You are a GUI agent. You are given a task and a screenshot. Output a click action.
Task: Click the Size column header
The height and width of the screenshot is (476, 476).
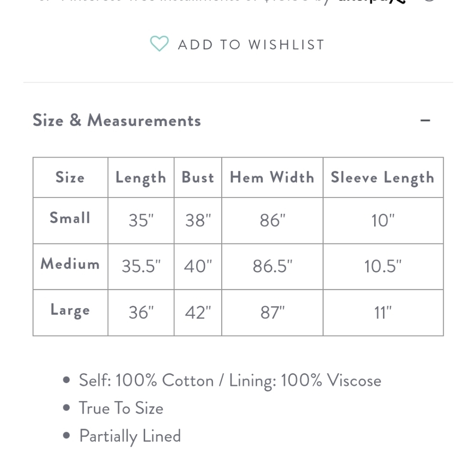[x=70, y=177]
